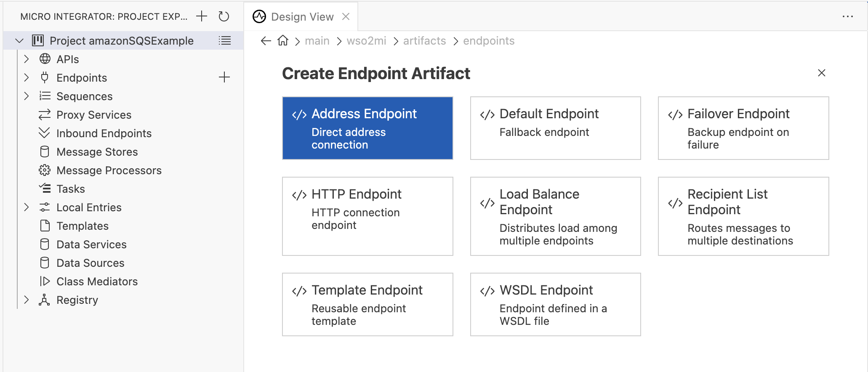
Task: Click the add icon in explorer header
Action: coord(202,16)
